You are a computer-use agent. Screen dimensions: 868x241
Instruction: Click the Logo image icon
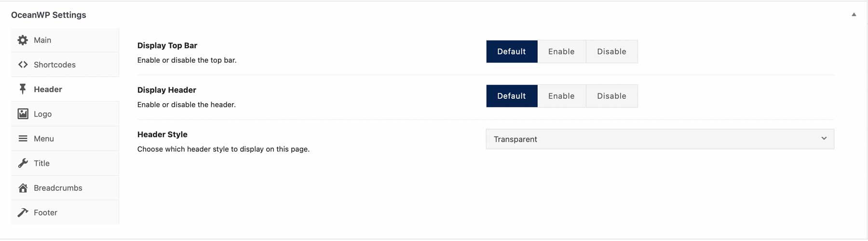[x=23, y=114]
